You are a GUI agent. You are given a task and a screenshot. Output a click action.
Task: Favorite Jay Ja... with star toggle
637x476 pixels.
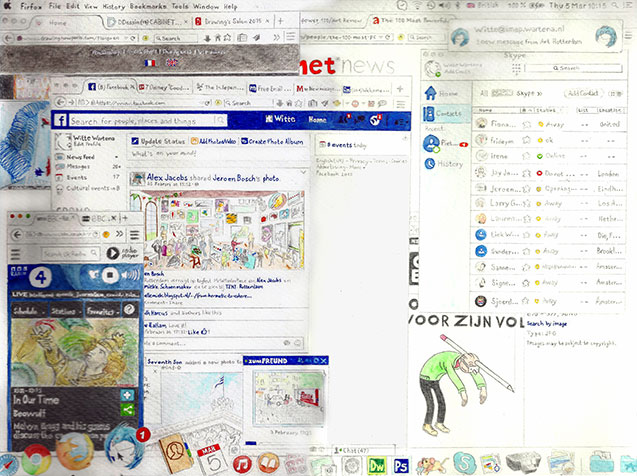pos(527,173)
